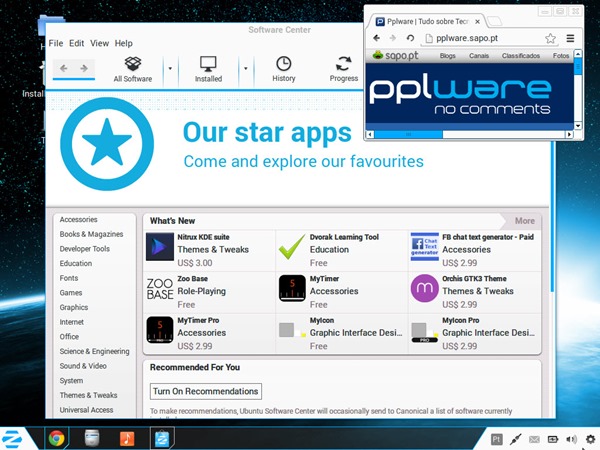The width and height of the screenshot is (600, 450).
Task: Click sapo.pt logo in Chrome page
Action: click(x=395, y=56)
